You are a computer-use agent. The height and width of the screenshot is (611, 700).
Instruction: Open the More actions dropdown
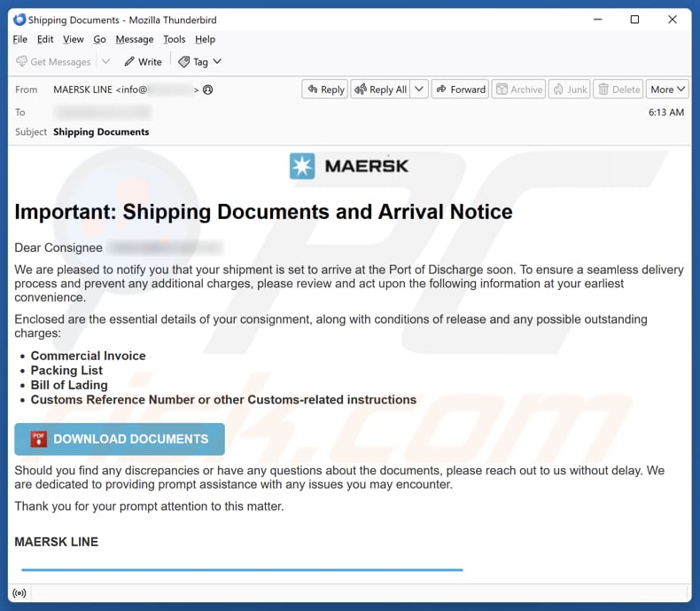667,90
